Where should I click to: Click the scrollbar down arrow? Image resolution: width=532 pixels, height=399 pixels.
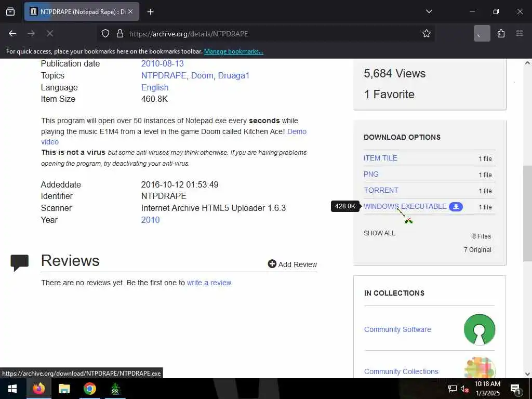(527, 374)
